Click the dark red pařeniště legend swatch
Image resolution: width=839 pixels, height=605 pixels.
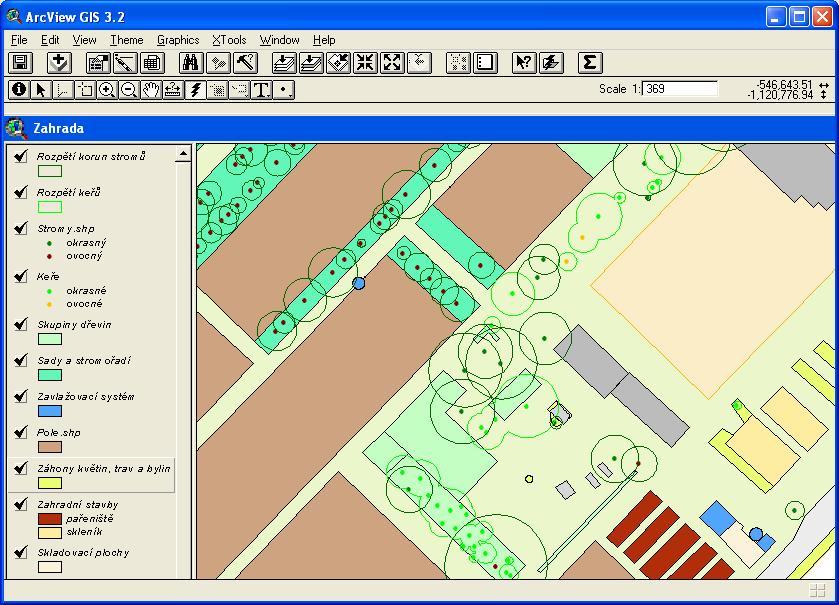point(50,518)
